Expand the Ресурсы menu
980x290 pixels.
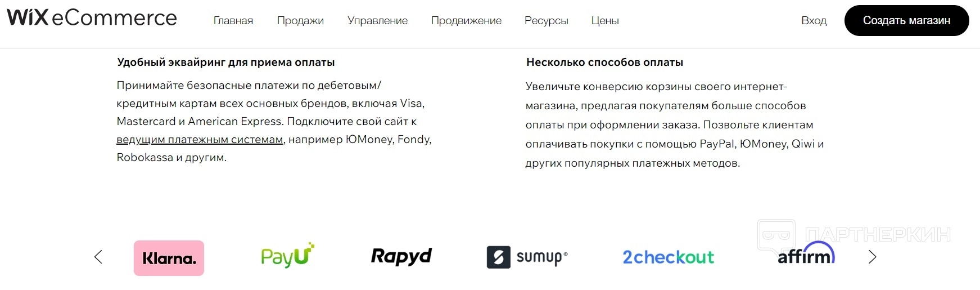(x=546, y=21)
